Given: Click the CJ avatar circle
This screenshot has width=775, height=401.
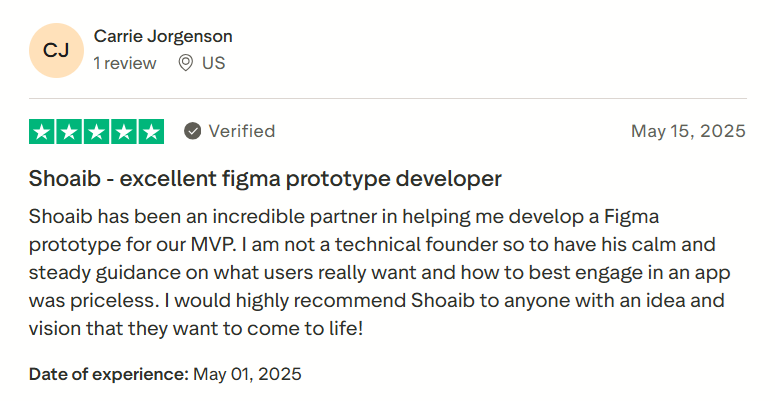Looking at the screenshot, I should (x=56, y=50).
